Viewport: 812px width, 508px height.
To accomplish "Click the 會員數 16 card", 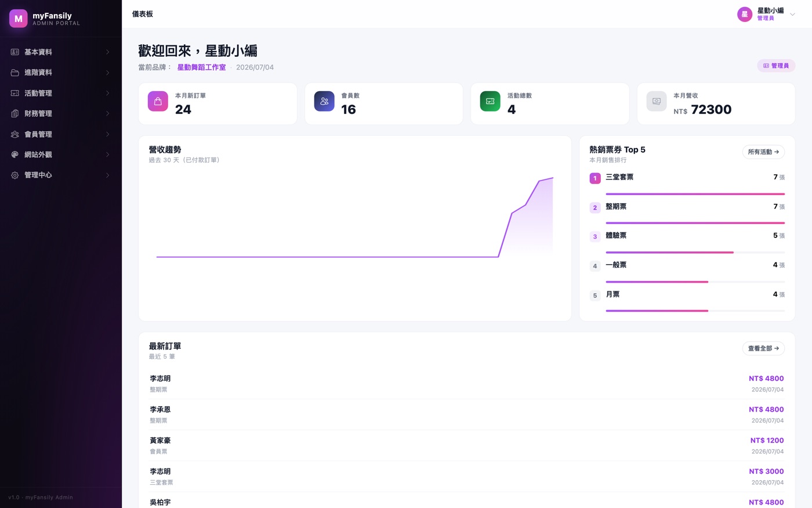I will tap(384, 104).
